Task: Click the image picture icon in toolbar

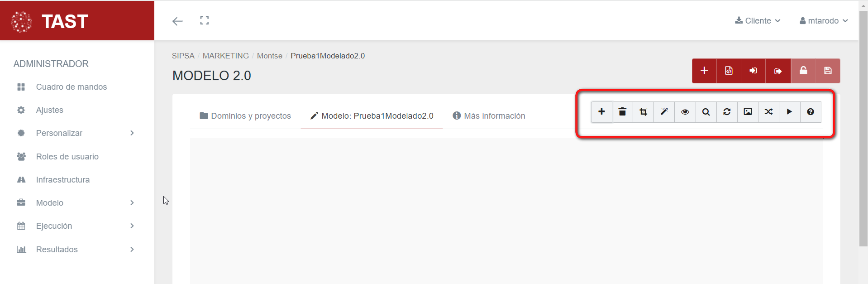Action: click(x=748, y=112)
